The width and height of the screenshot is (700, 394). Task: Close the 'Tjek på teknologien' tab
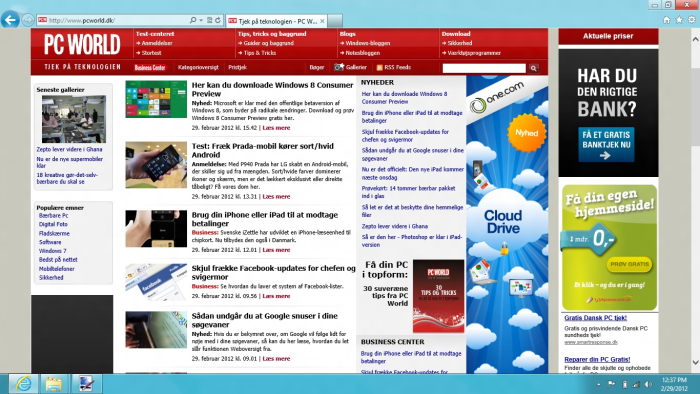(x=322, y=21)
